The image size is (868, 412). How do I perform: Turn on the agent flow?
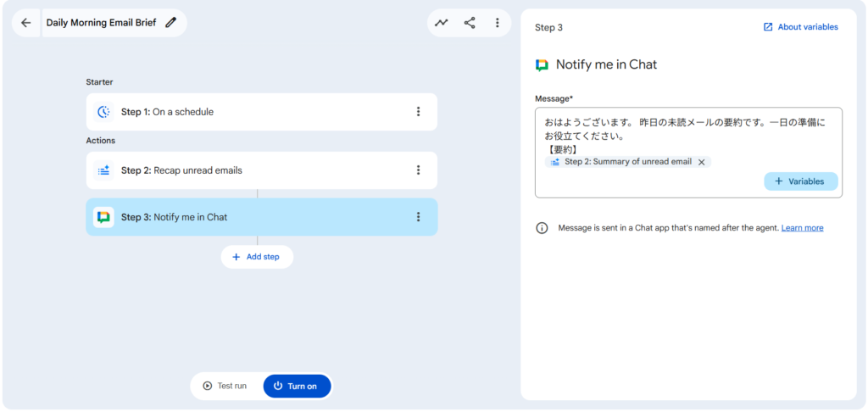pyautogui.click(x=297, y=386)
